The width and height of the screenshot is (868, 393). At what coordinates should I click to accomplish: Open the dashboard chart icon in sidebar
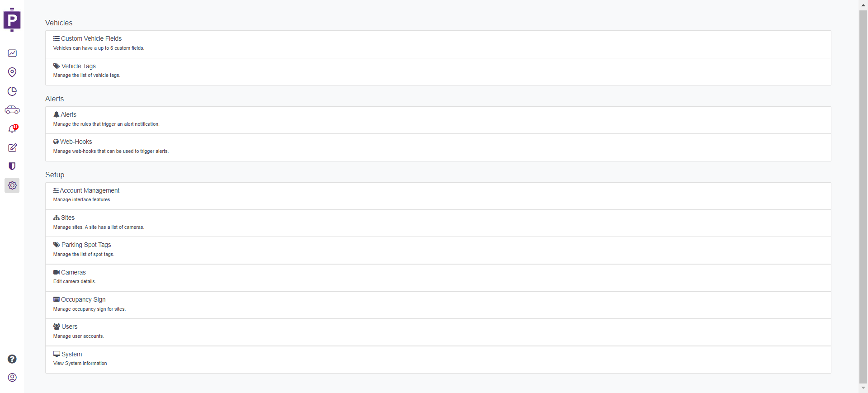(x=12, y=53)
